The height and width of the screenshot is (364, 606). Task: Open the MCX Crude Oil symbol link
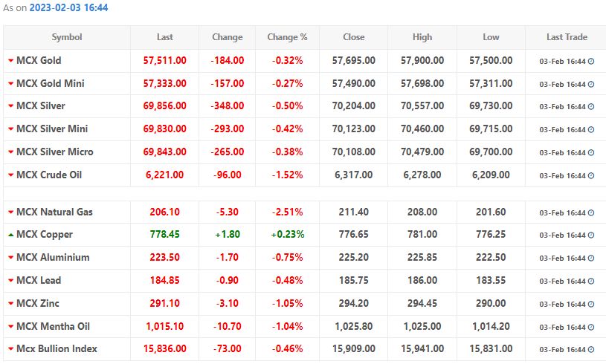(49, 175)
